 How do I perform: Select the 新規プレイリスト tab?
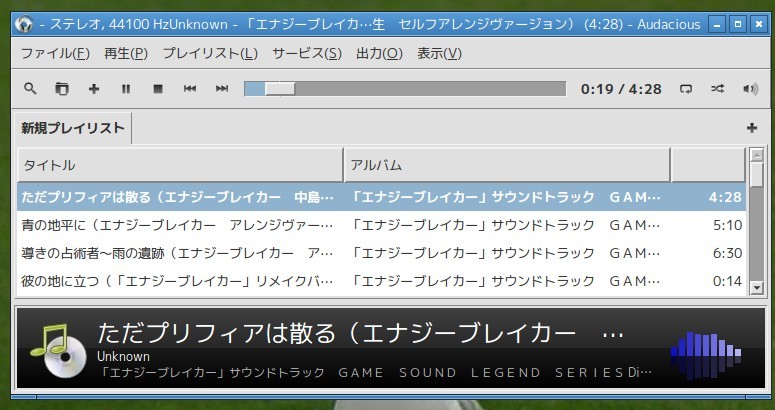73,128
